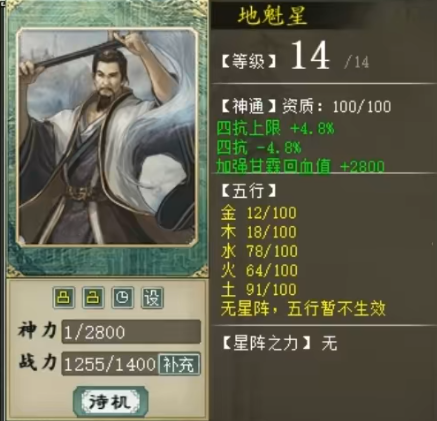Open the clock timer icon
This screenshot has height=421, width=437.
[x=123, y=297]
